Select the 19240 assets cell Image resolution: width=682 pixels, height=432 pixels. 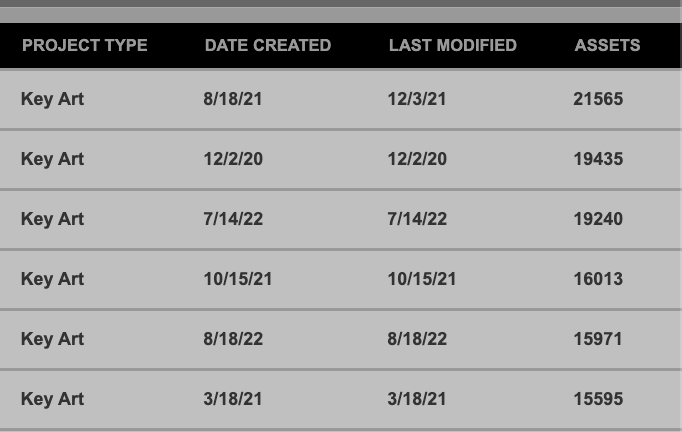[598, 219]
